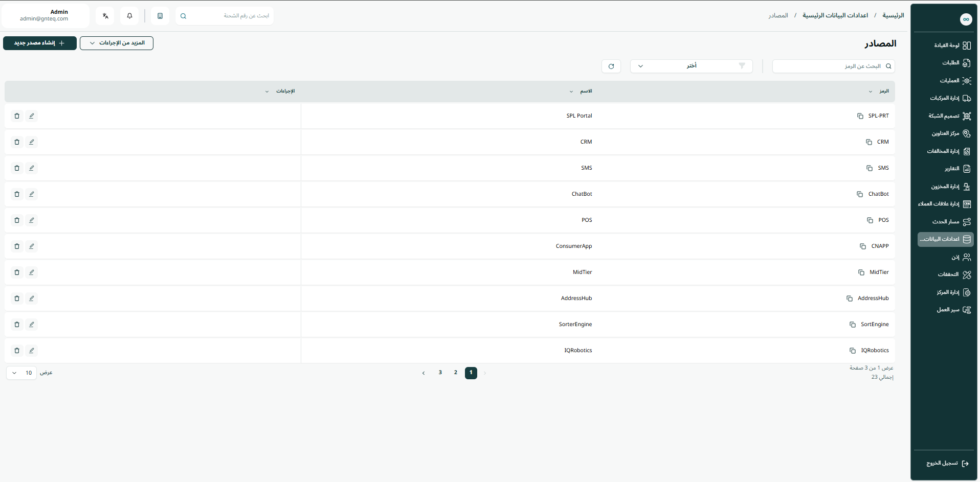This screenshot has width=980, height=482.
Task: Click the الإجراءات column chevron
Action: point(267,91)
